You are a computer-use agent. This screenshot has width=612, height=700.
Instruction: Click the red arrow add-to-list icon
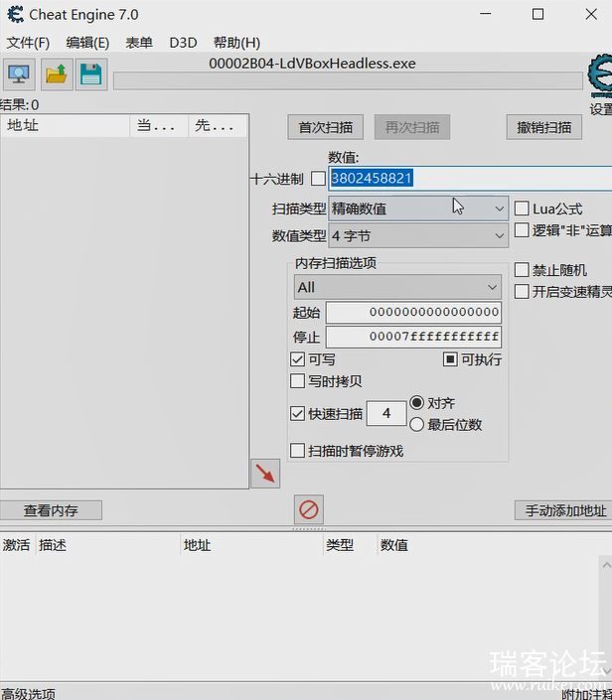tap(264, 474)
